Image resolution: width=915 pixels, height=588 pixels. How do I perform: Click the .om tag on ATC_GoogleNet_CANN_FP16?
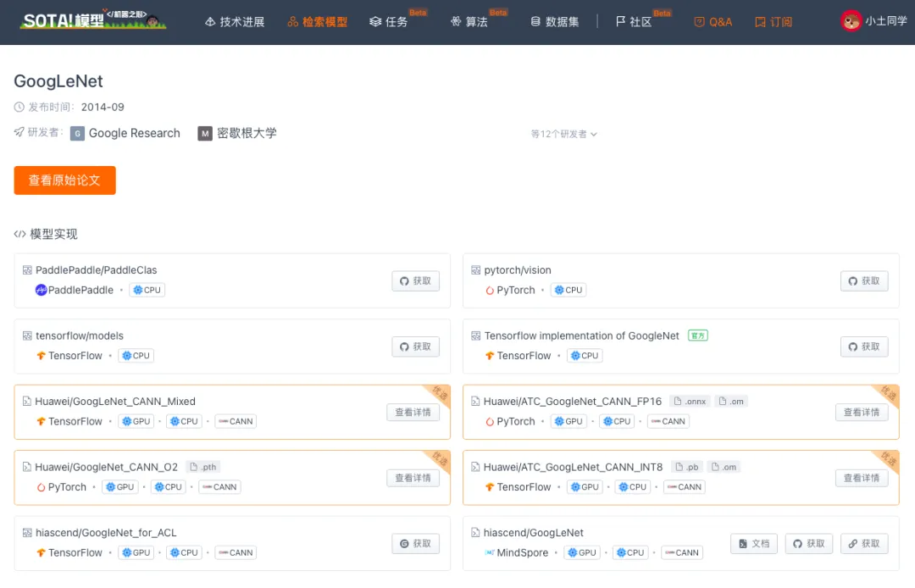[732, 402]
